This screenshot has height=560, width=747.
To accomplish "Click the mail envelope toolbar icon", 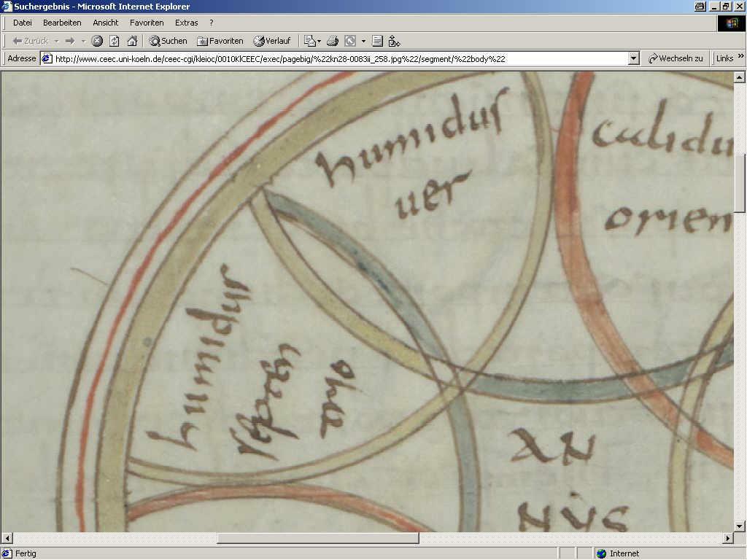I will click(309, 41).
